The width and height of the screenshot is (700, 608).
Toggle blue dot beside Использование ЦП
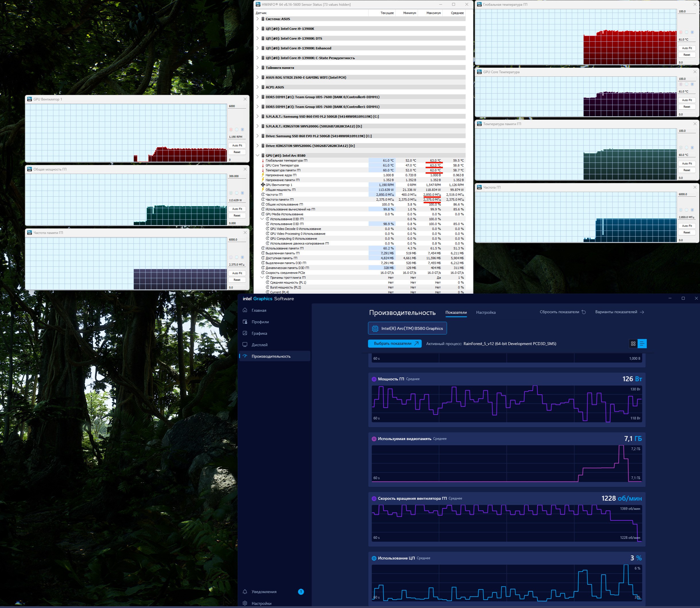pos(374,558)
